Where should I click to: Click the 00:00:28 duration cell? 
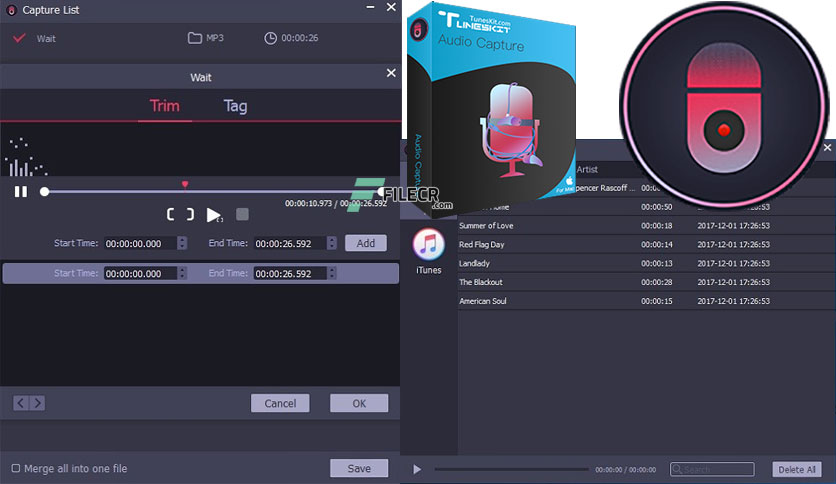coord(656,282)
